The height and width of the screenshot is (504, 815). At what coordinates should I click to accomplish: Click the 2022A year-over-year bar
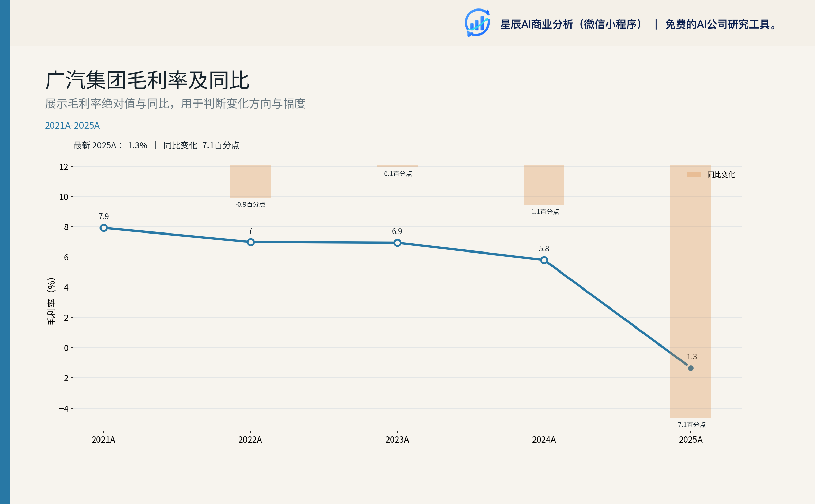(x=250, y=181)
